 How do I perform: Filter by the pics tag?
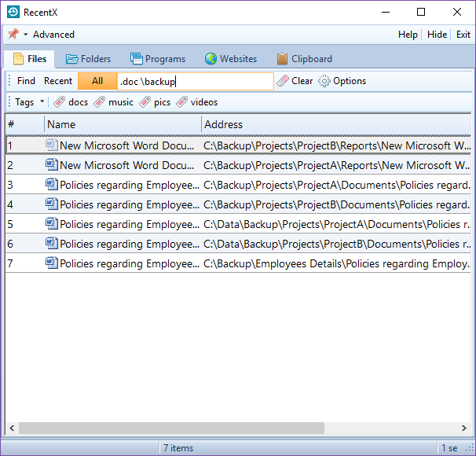tap(162, 102)
